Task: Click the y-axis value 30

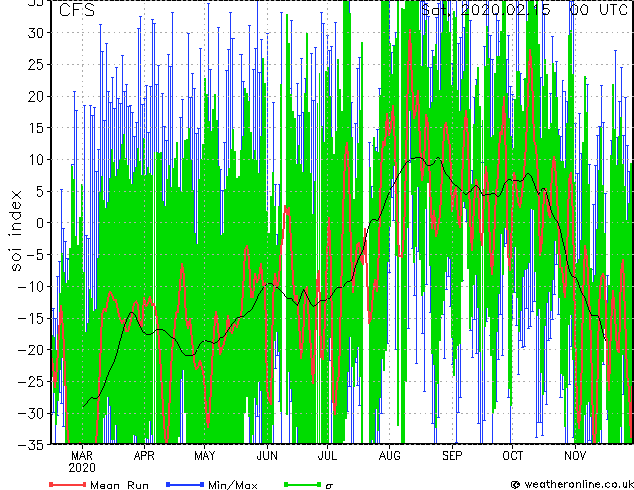Action: [x=36, y=33]
